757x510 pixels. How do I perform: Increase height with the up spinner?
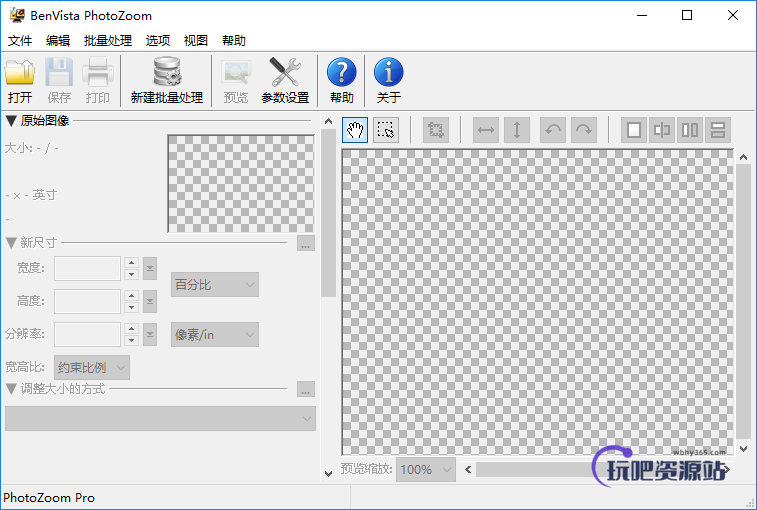pyautogui.click(x=131, y=296)
